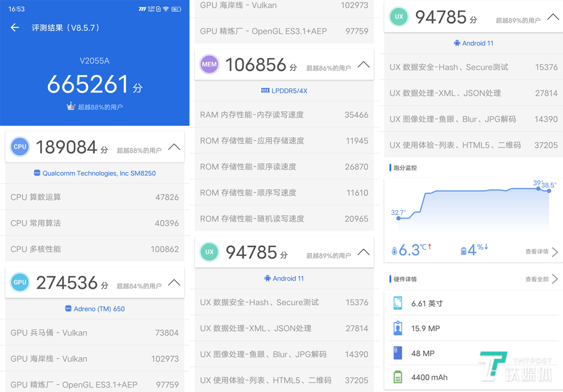This screenshot has height=392, width=563.
Task: Select the CPU 算数运算 47826 row
Action: point(95,197)
